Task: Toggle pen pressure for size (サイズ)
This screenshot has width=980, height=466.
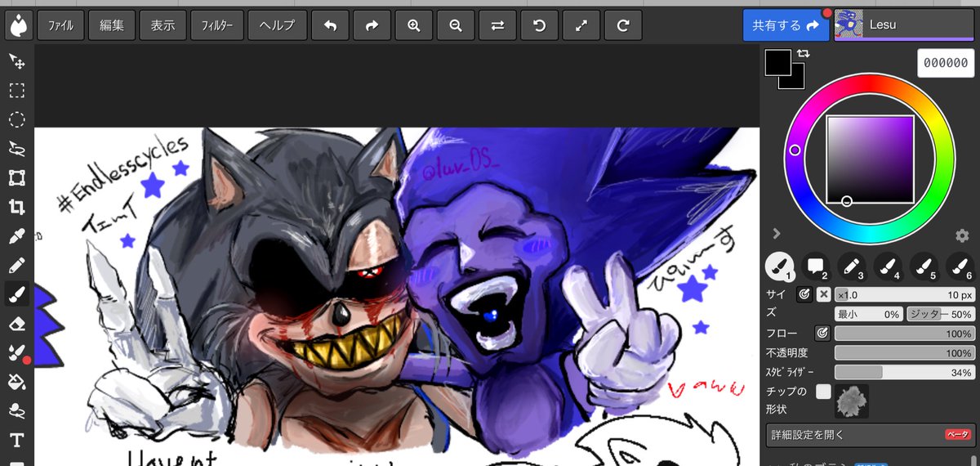Action: pyautogui.click(x=804, y=294)
